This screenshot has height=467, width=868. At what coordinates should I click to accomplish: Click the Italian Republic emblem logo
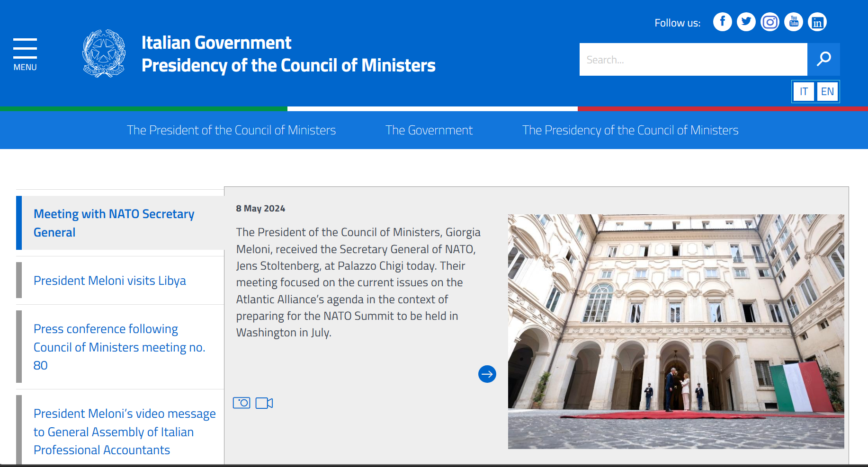click(104, 53)
